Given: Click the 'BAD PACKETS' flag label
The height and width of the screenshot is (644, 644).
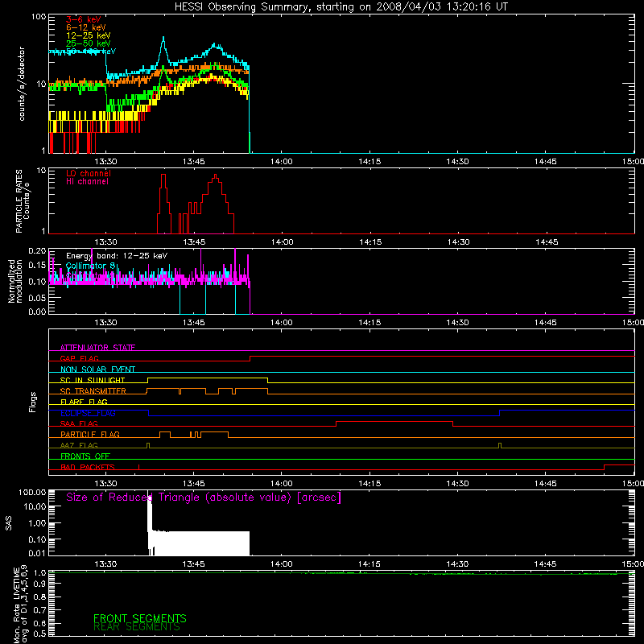Looking at the screenshot, I should 88,467.
